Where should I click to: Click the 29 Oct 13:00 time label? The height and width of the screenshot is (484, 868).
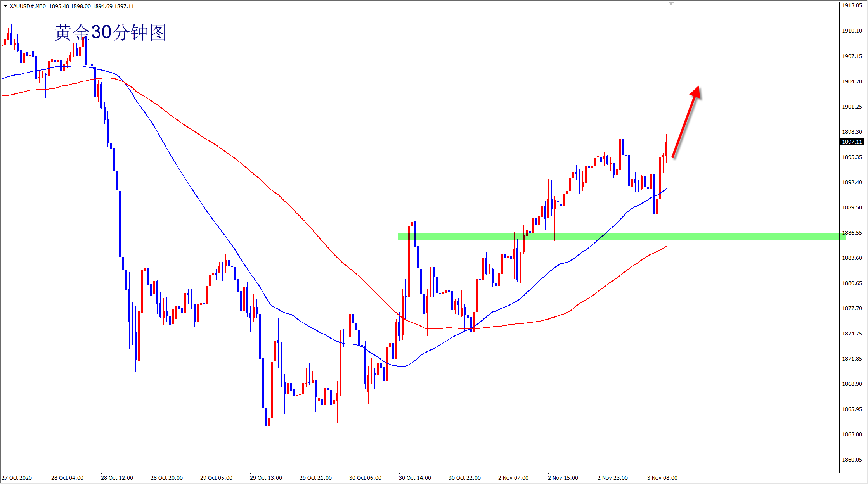(266, 478)
